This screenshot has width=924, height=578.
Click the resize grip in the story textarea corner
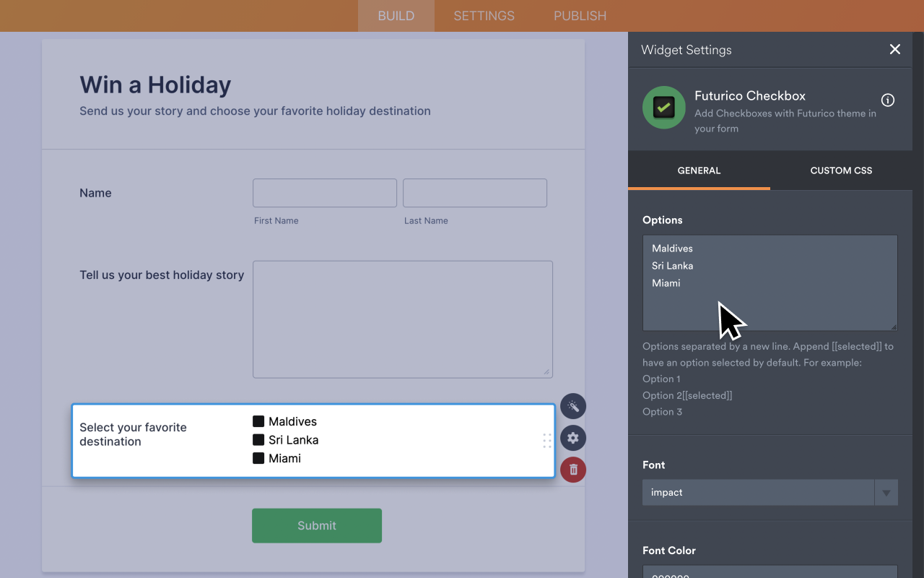[547, 371]
